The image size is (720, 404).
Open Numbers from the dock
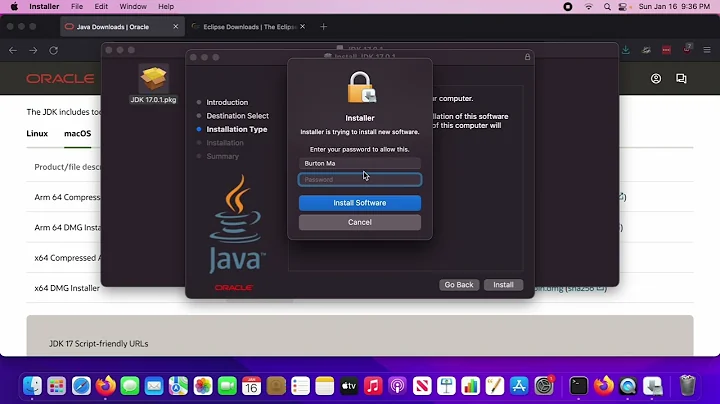pyautogui.click(x=471, y=386)
